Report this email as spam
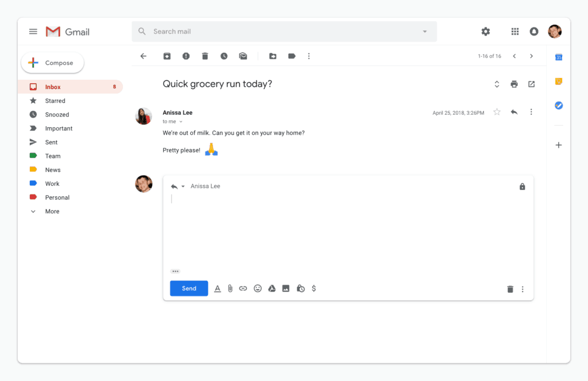Screen dimensions: 588x381 coord(186,56)
